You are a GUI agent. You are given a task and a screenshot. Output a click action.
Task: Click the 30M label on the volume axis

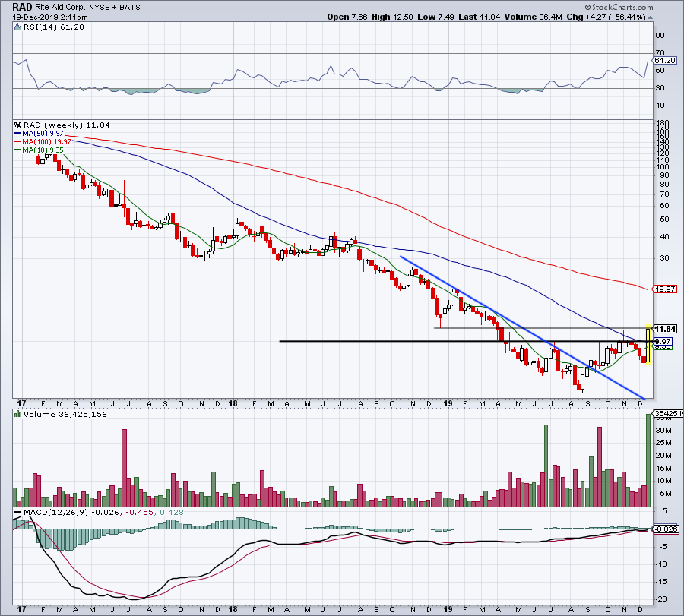[x=663, y=430]
